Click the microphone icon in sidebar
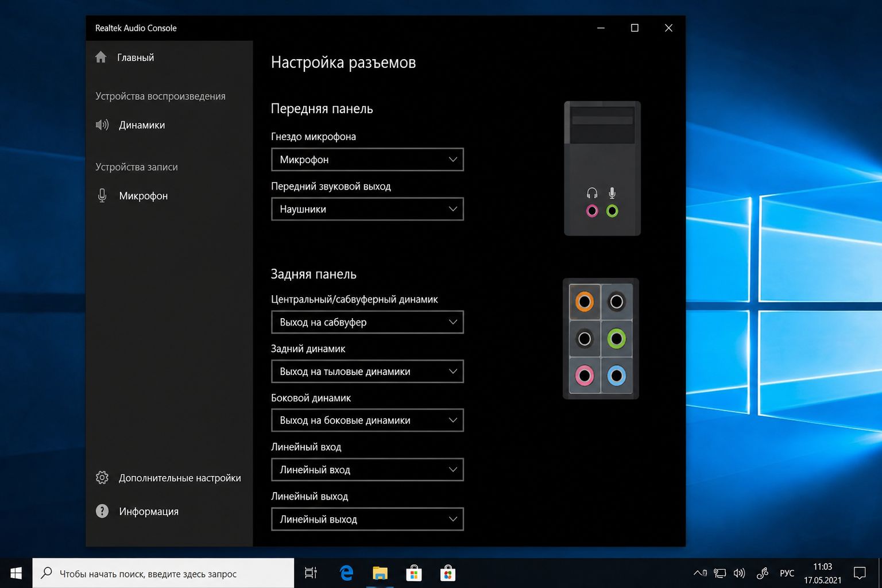882x588 pixels. (x=102, y=196)
